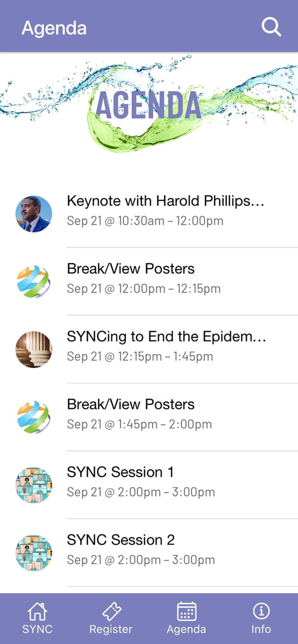Tap the SYNC Session 2 thumbnail
This screenshot has height=644, width=298.
34,553
